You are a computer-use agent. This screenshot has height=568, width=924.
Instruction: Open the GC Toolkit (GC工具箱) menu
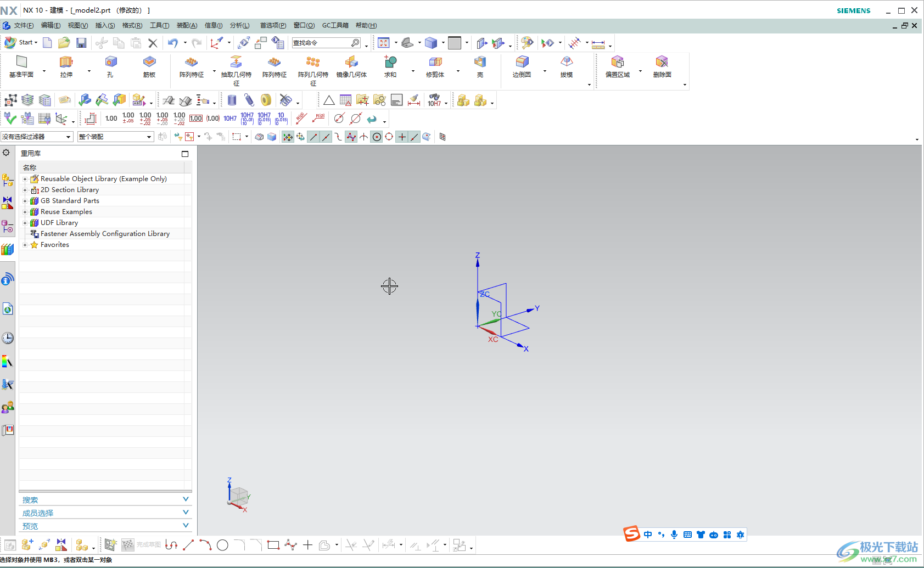(x=335, y=25)
